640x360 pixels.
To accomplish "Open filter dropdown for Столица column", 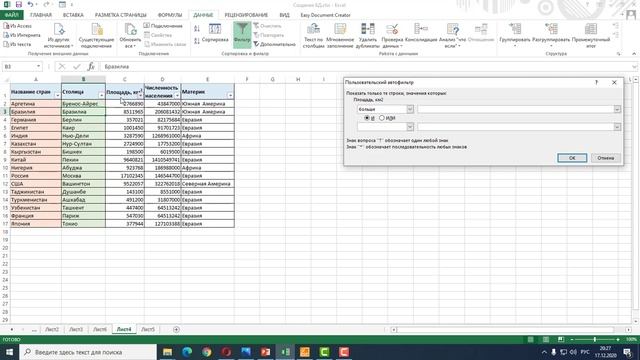I will (102, 96).
